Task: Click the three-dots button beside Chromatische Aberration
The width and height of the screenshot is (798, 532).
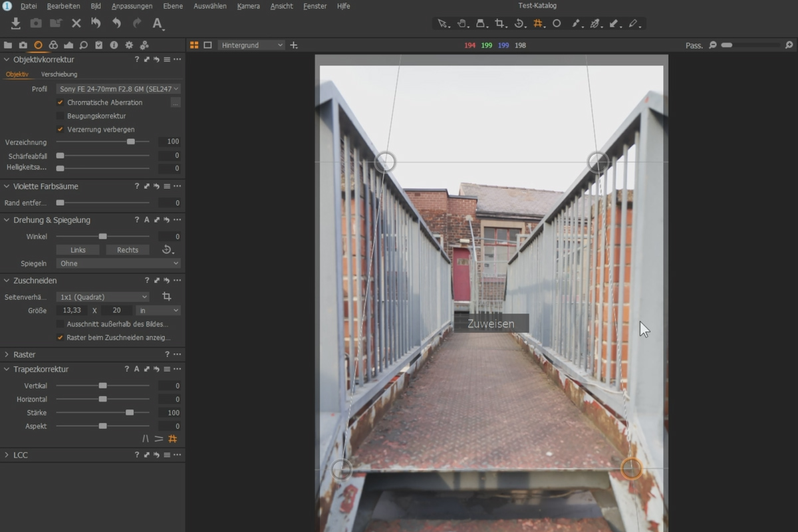Action: click(x=176, y=102)
